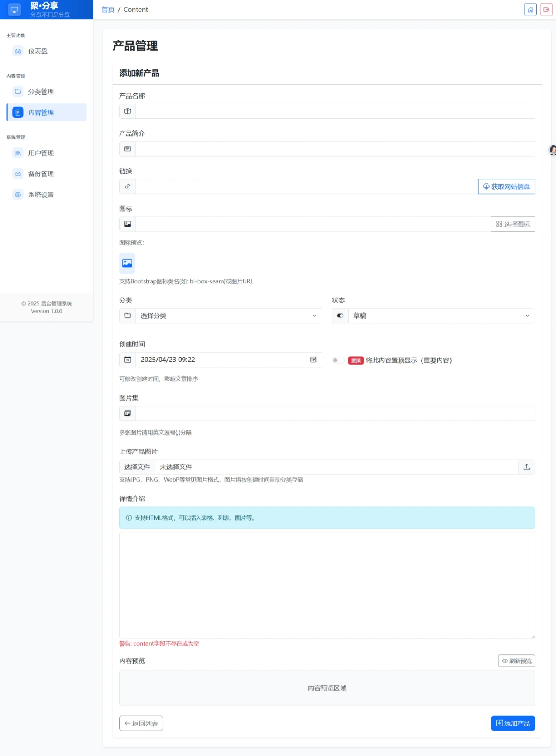Click 首页 breadcrumb link
Image resolution: width=556 pixels, height=756 pixels.
pos(108,10)
